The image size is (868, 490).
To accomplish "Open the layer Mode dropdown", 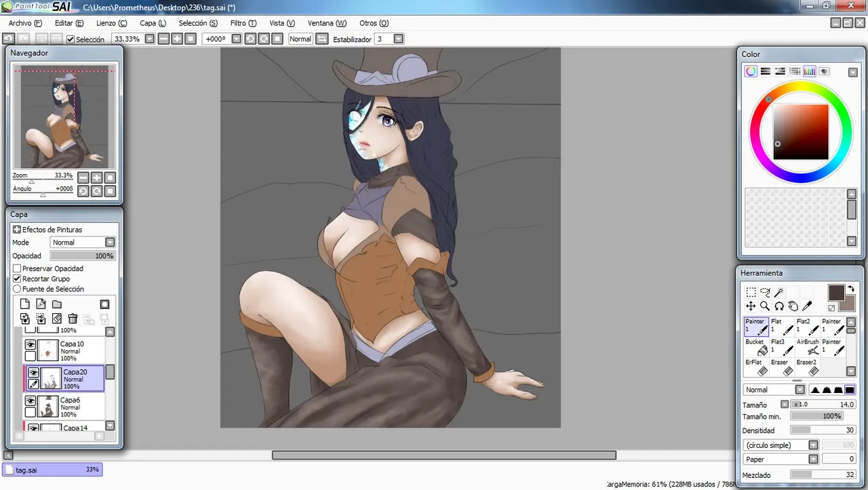I will click(x=110, y=242).
